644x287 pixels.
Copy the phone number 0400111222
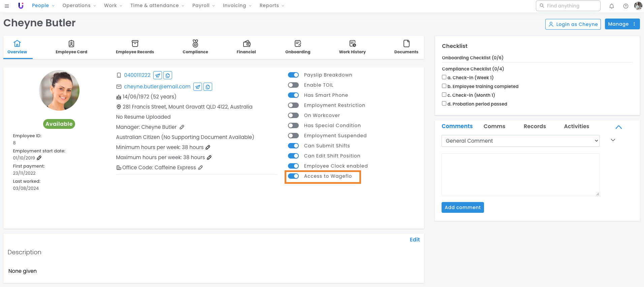pos(168,75)
